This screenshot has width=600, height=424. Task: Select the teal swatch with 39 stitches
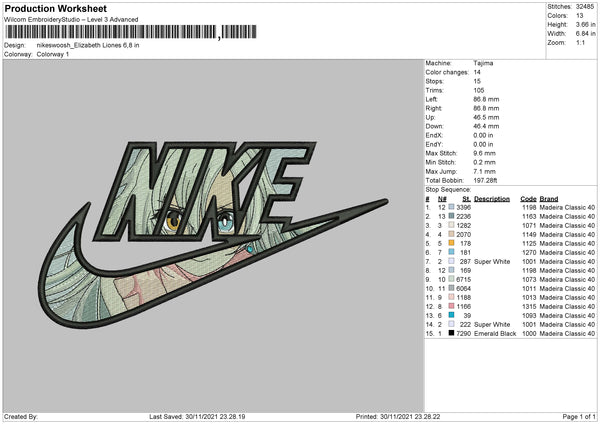(452, 315)
